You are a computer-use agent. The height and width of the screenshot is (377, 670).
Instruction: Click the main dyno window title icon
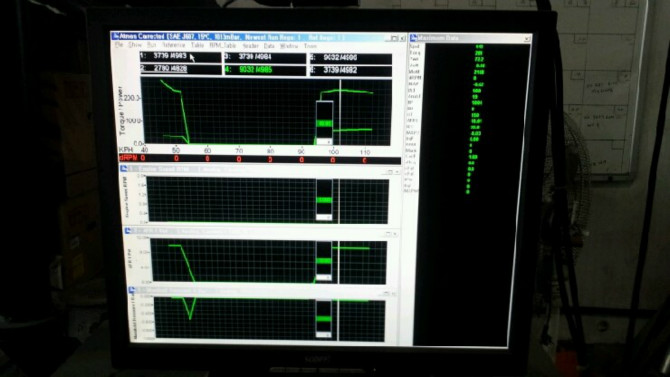pos(115,36)
